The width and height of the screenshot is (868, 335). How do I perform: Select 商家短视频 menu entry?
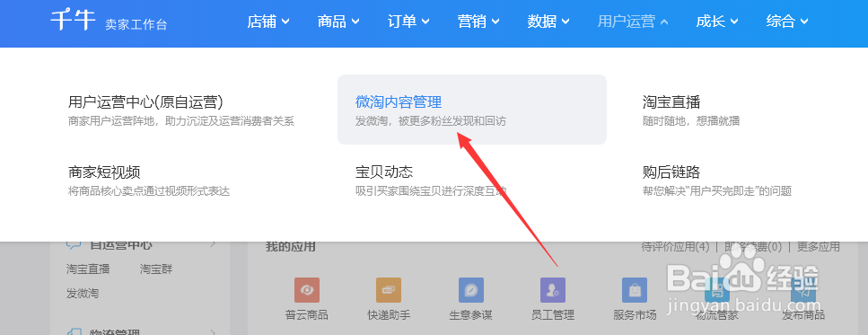click(104, 172)
